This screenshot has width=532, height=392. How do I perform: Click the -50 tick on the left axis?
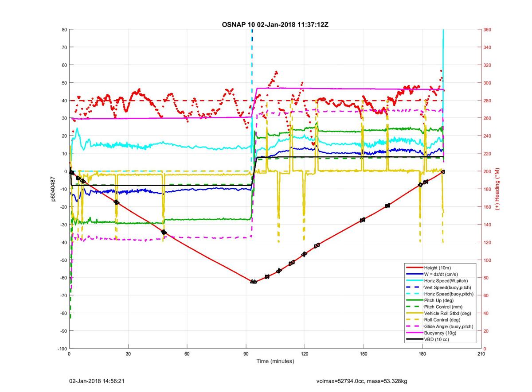point(63,260)
